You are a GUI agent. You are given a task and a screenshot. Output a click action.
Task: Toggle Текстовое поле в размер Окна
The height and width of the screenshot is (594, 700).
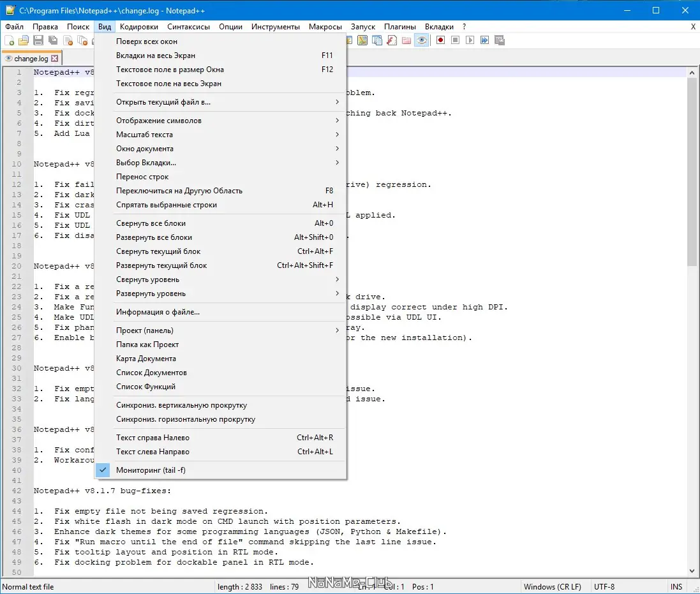[x=221, y=70]
